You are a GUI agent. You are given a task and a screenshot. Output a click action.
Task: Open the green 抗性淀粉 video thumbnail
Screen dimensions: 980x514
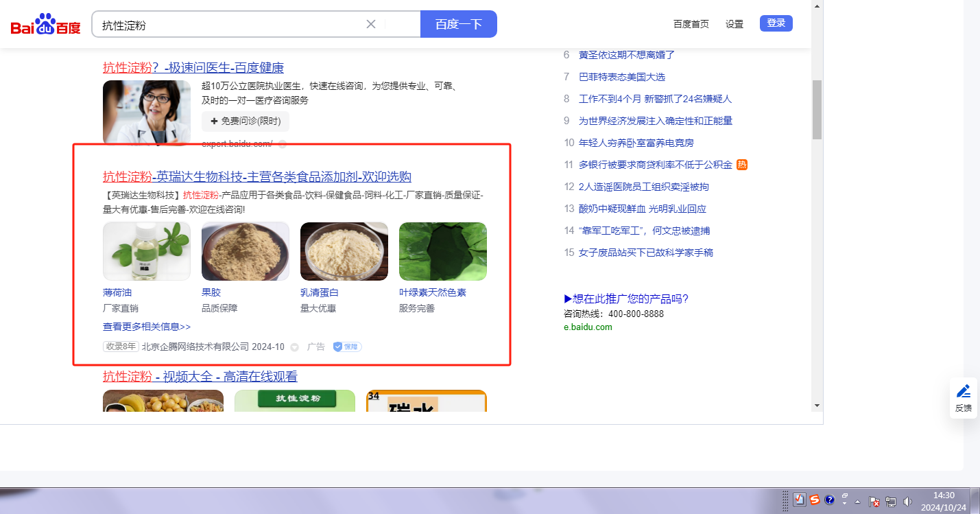point(295,401)
